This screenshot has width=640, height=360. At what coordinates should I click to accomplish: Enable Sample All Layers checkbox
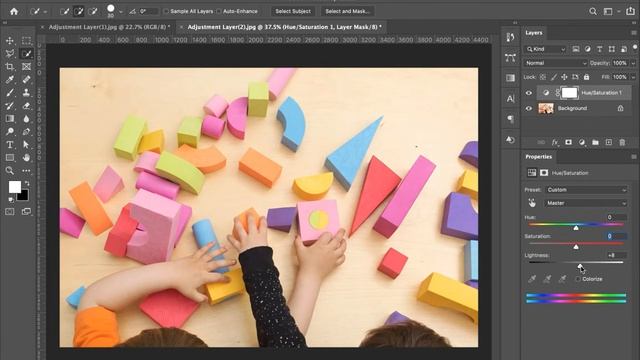click(x=166, y=11)
